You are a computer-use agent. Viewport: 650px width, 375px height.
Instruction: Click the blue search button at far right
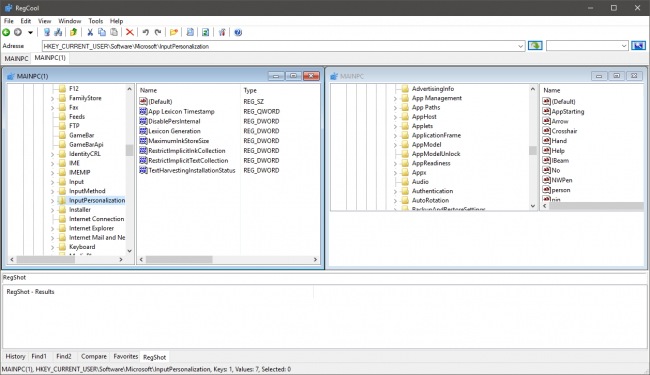pos(638,46)
